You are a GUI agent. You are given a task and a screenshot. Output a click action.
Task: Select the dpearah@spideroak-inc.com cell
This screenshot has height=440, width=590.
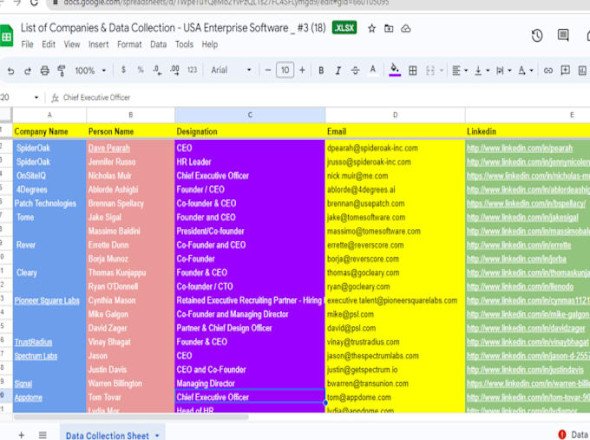point(395,148)
